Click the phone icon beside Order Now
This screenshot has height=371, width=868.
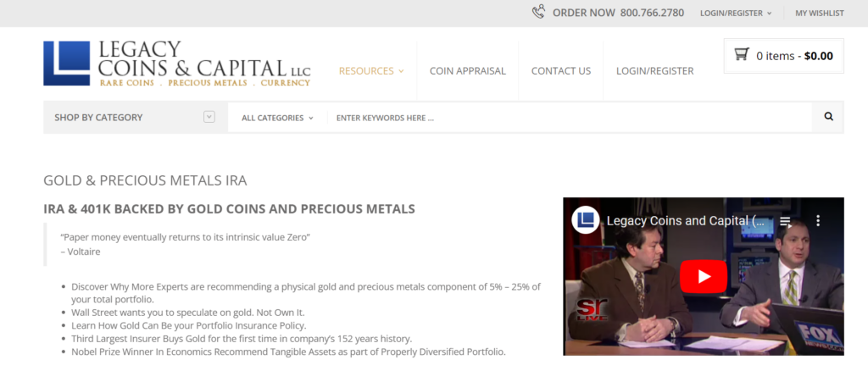tap(538, 13)
